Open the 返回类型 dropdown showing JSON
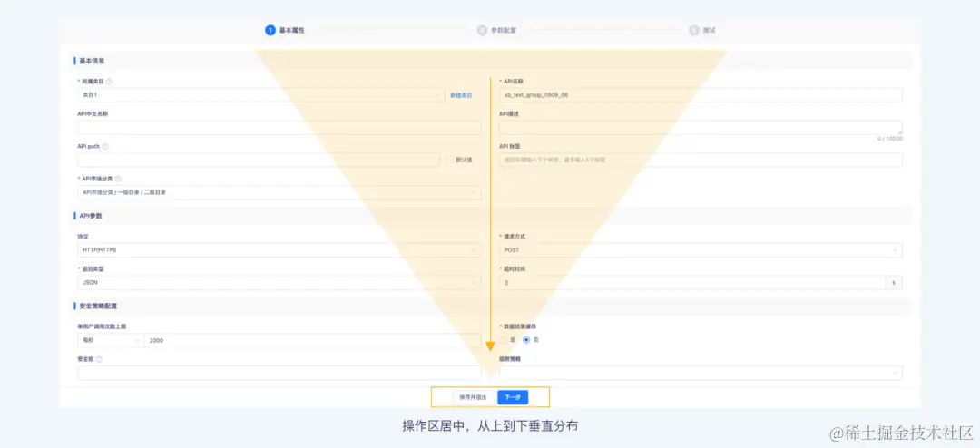Screen dimensions: 980x448 tap(279, 282)
